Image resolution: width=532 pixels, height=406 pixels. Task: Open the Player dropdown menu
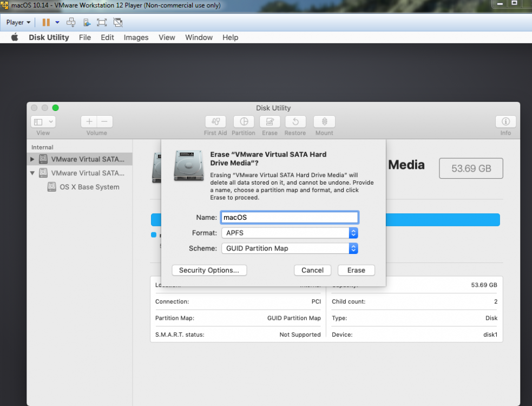pos(18,22)
